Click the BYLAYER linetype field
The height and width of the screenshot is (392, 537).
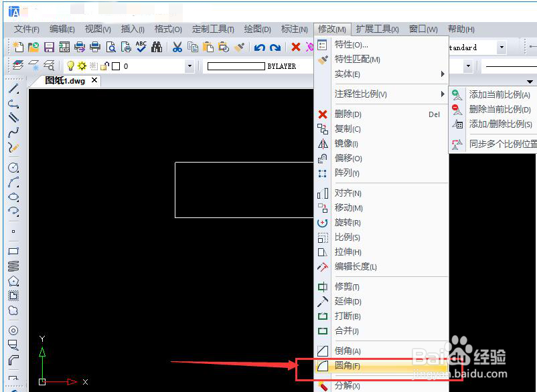(258, 66)
